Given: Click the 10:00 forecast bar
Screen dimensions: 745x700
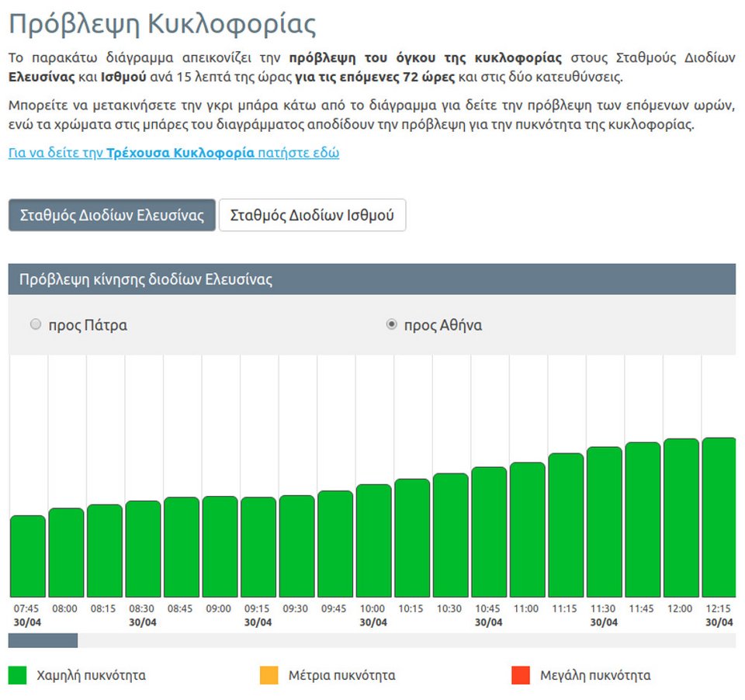Looking at the screenshot, I should (373, 540).
